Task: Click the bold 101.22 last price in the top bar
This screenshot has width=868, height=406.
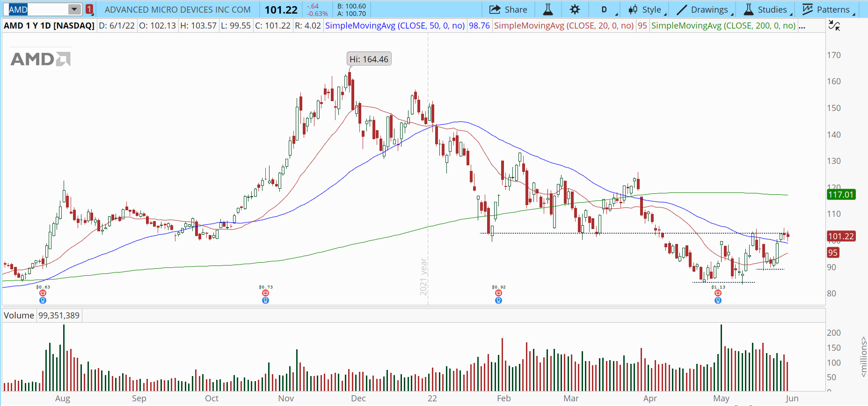Action: (x=281, y=10)
